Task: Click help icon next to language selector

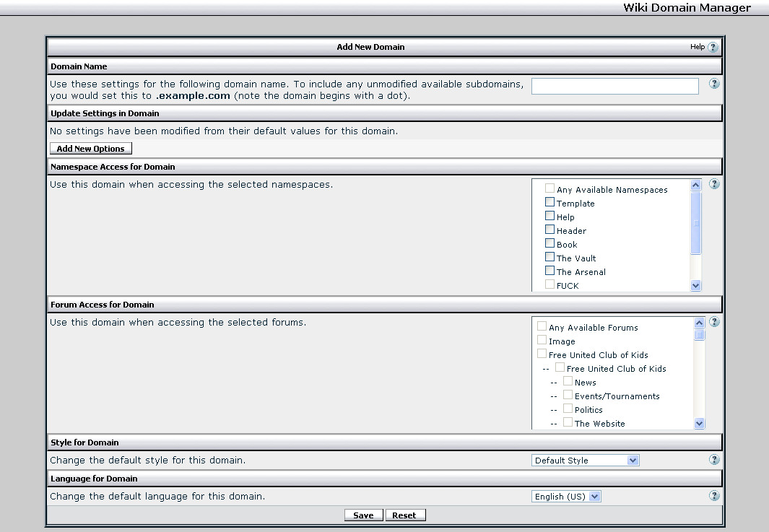Action: pos(714,496)
